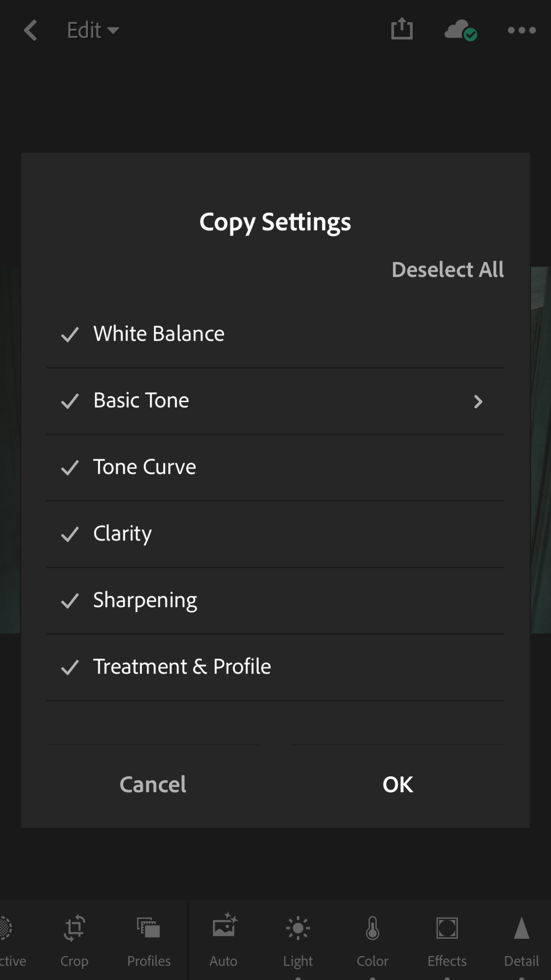Open the three-dots more options menu
The height and width of the screenshot is (980, 551).
(x=522, y=30)
